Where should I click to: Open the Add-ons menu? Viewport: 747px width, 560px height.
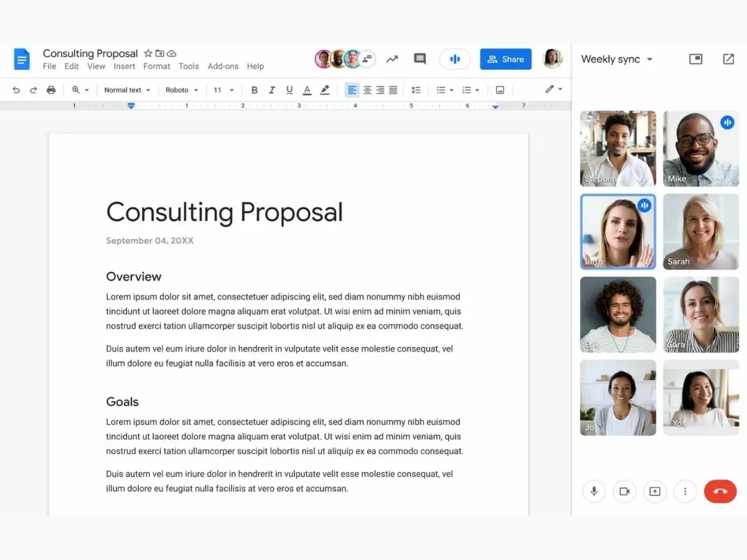[223, 66]
